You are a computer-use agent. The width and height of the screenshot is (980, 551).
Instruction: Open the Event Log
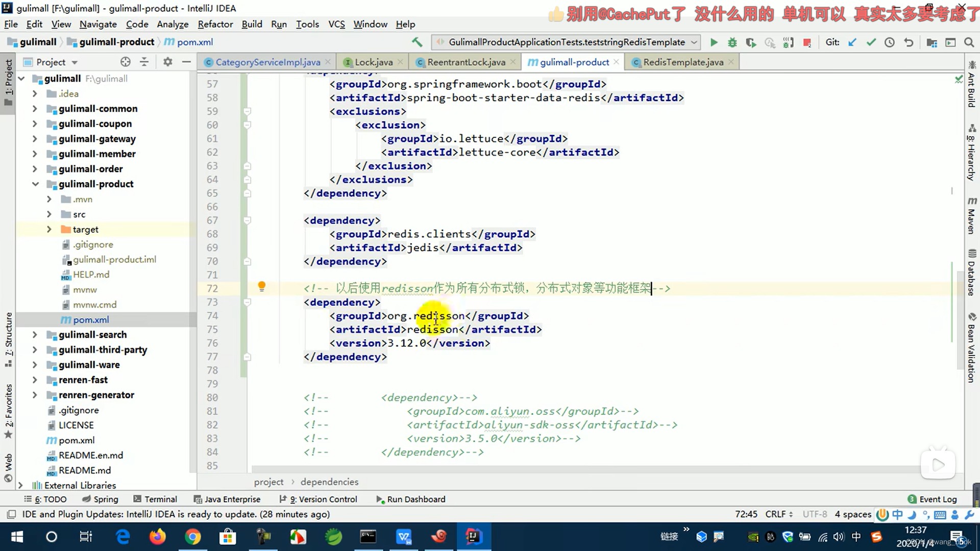[x=932, y=499]
